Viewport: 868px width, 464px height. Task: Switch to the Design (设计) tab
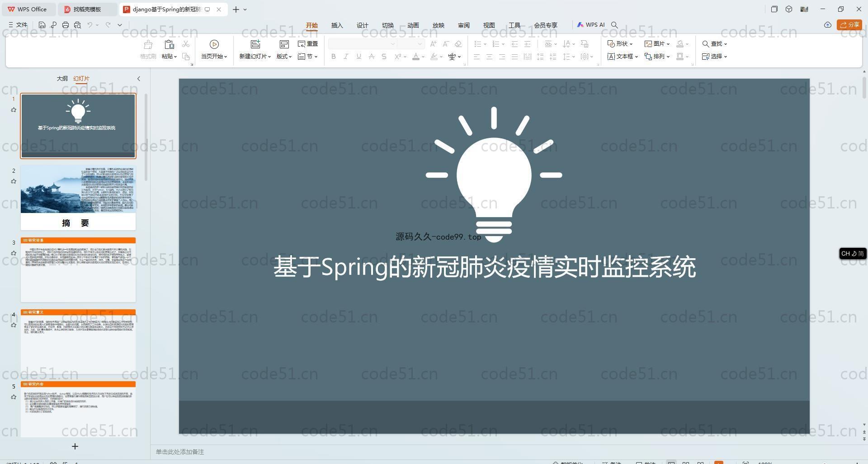[362, 25]
